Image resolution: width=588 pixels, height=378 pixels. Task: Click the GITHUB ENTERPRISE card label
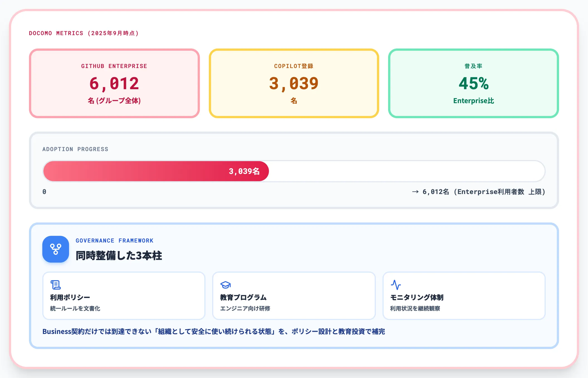coord(114,66)
